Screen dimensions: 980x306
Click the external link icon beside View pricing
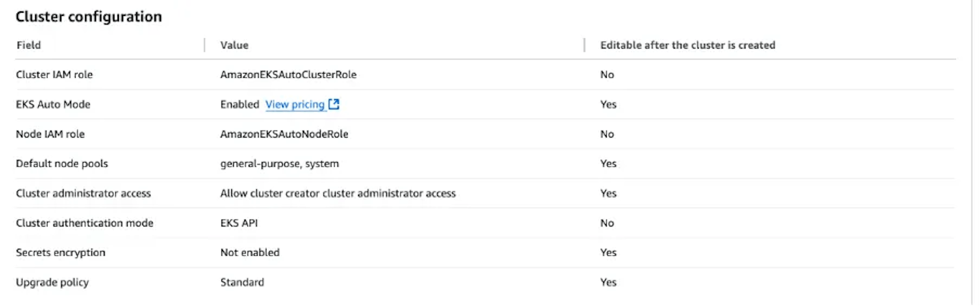[x=334, y=104]
